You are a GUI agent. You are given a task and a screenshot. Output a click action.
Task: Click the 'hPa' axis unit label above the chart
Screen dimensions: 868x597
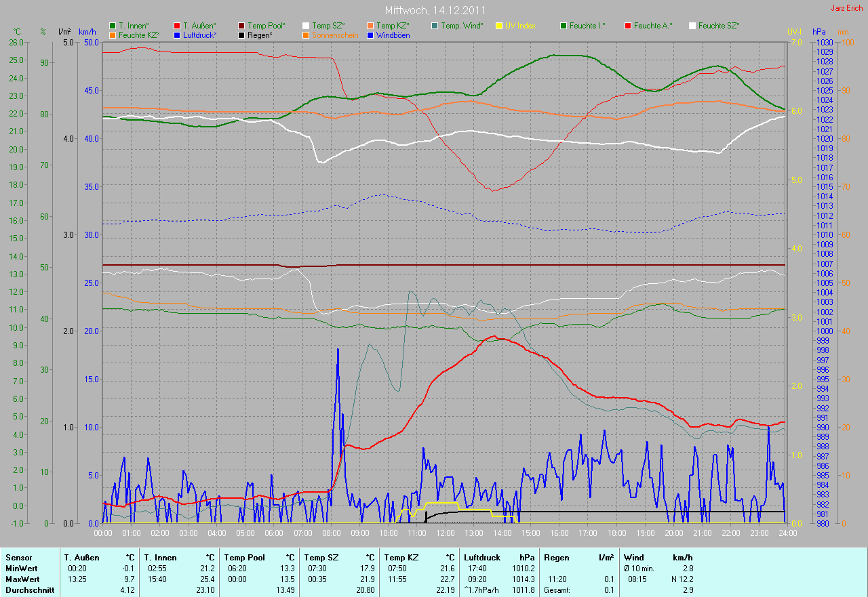[x=819, y=32]
